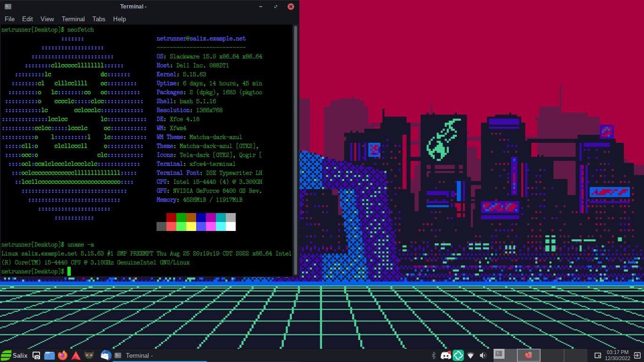Click the white block in neofetch palette
Image resolution: width=644 pixels, height=362 pixels.
(x=231, y=226)
